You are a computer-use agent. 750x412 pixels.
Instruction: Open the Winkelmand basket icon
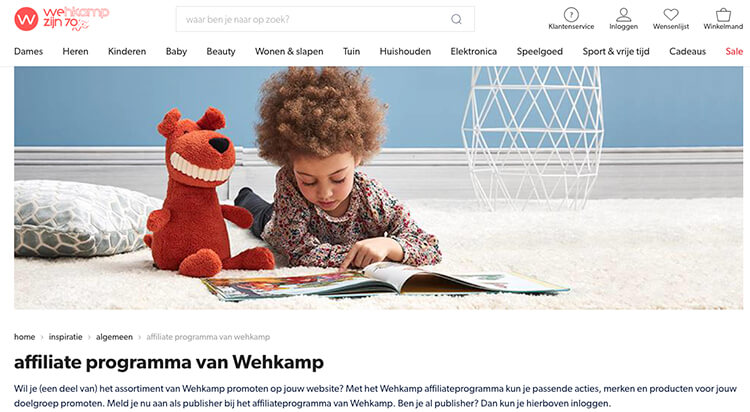pos(723,14)
